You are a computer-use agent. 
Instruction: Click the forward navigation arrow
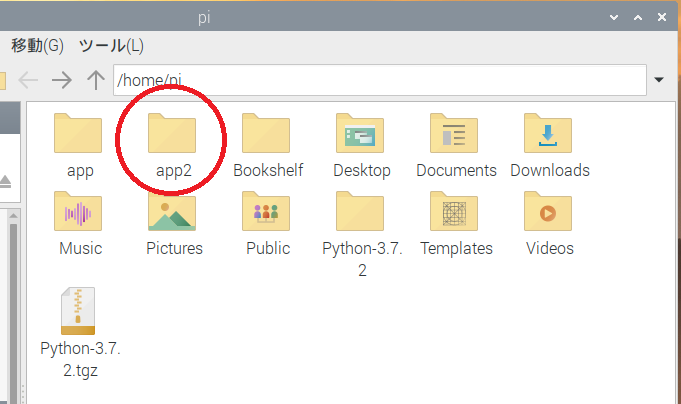(62, 80)
